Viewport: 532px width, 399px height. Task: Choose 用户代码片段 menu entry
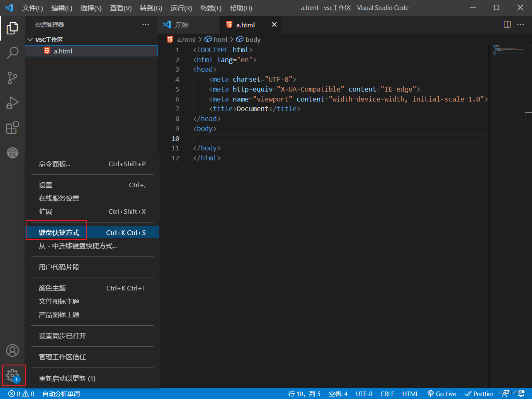click(92, 267)
